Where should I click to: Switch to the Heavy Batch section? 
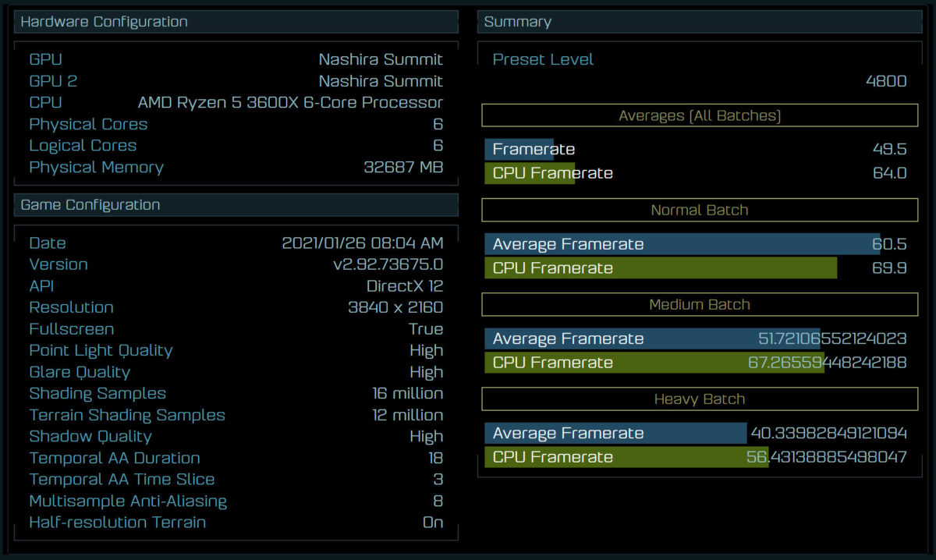coord(700,399)
